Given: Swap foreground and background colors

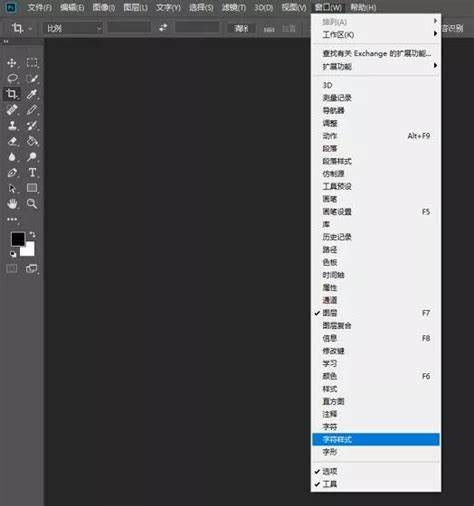Looking at the screenshot, I should point(32,235).
